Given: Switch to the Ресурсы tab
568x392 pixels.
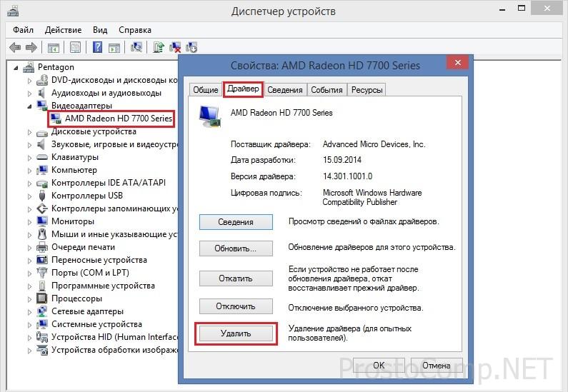Looking at the screenshot, I should (x=367, y=90).
